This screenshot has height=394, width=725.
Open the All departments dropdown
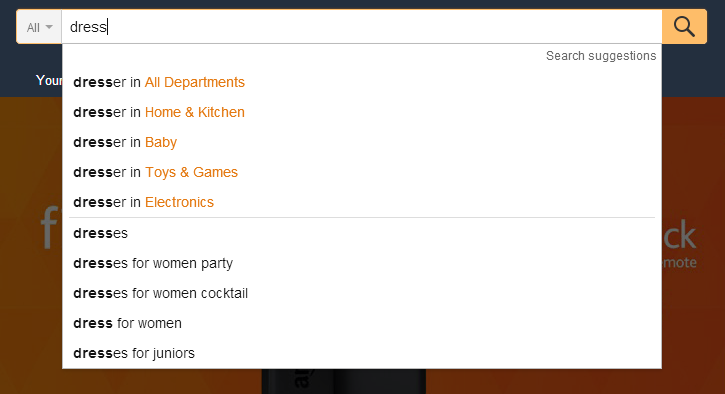tap(39, 27)
